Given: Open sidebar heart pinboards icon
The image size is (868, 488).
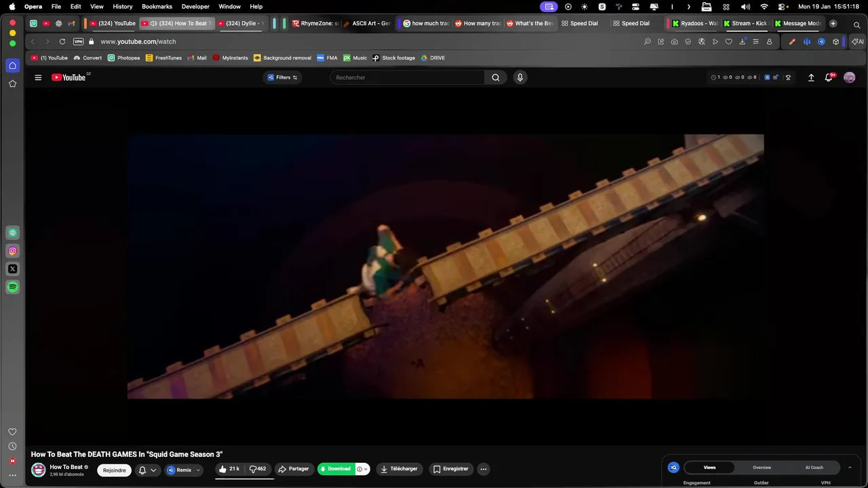Looking at the screenshot, I should click(x=12, y=432).
